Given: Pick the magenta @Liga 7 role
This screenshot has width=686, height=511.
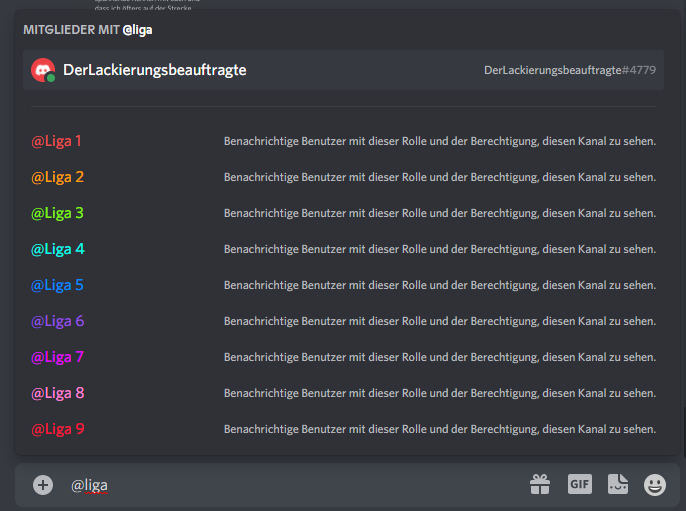Looking at the screenshot, I should [57, 357].
